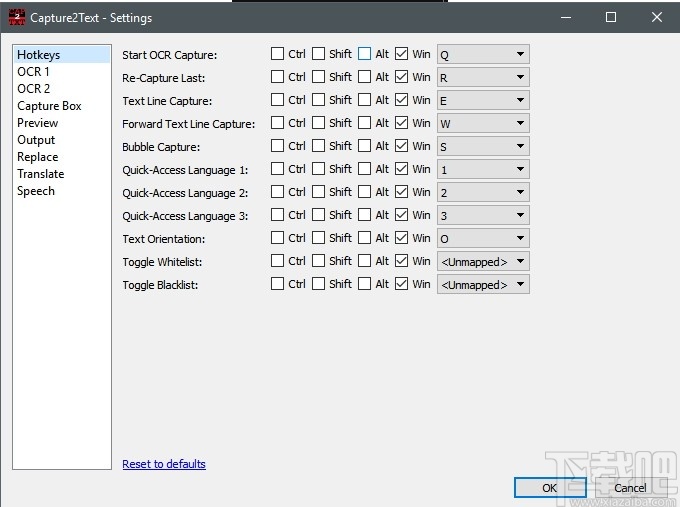Viewport: 680px width, 507px height.
Task: Enable Alt for Toggle Blacklist
Action: 364,284
